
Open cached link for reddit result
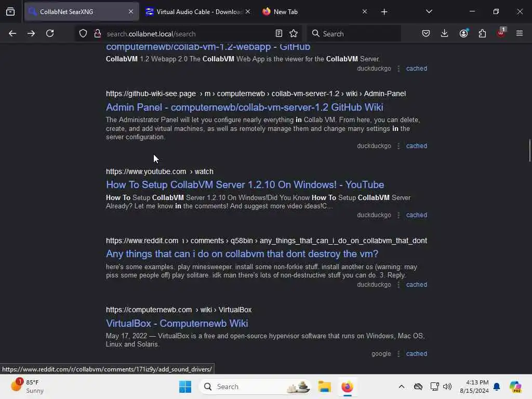point(417,285)
